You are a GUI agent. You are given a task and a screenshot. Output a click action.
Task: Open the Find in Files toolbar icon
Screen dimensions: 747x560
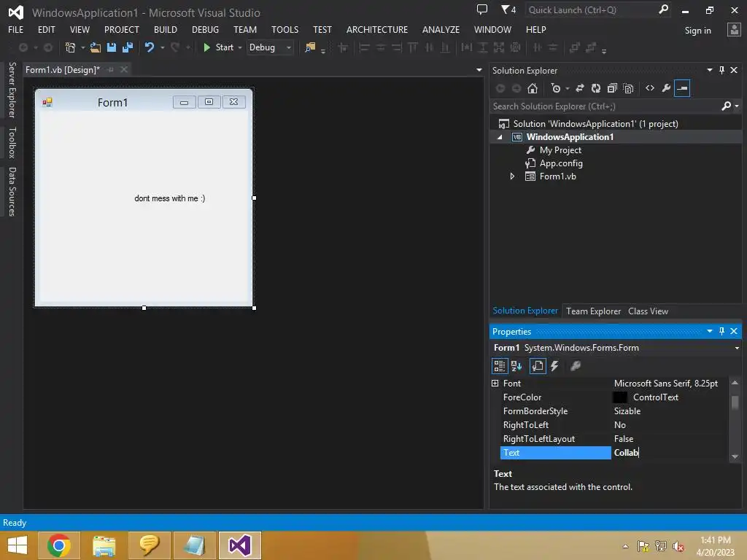[310, 47]
